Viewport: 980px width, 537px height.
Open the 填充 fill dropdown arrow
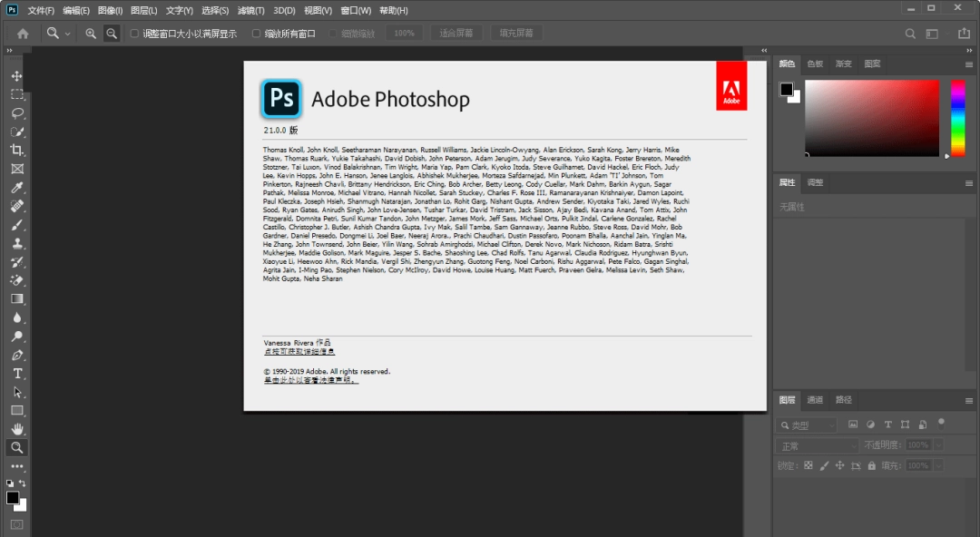[938, 465]
